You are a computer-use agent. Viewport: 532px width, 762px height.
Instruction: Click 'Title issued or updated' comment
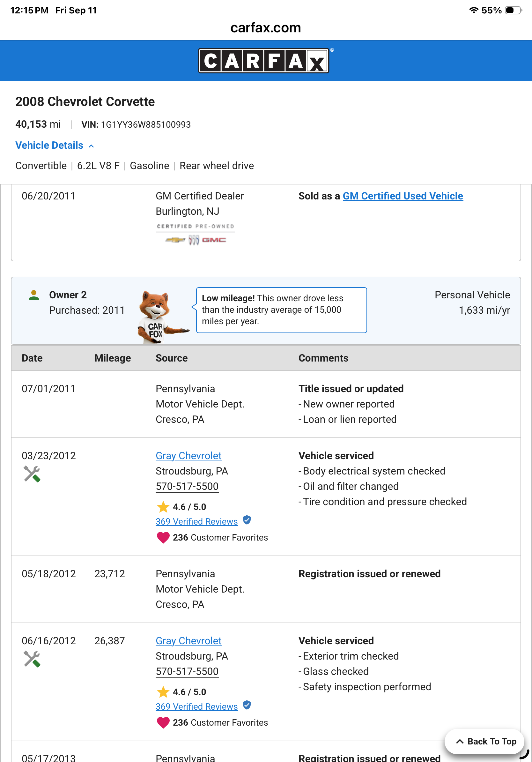[351, 389]
